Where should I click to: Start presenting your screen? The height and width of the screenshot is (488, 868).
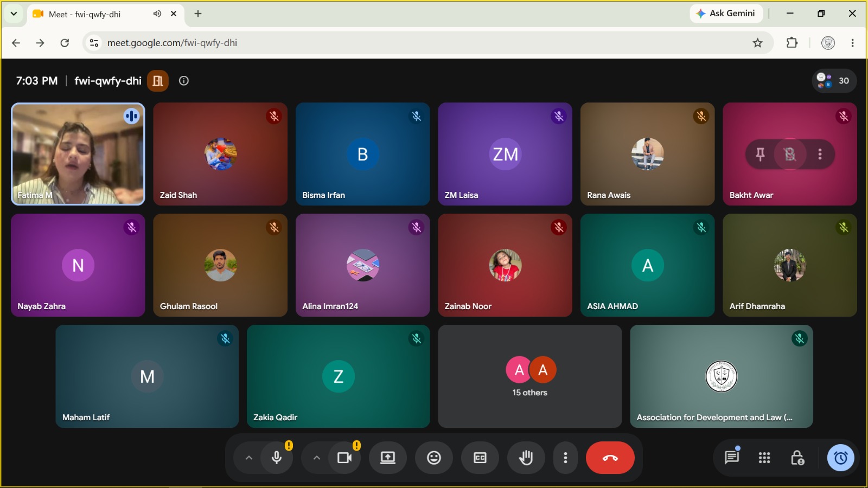point(387,458)
